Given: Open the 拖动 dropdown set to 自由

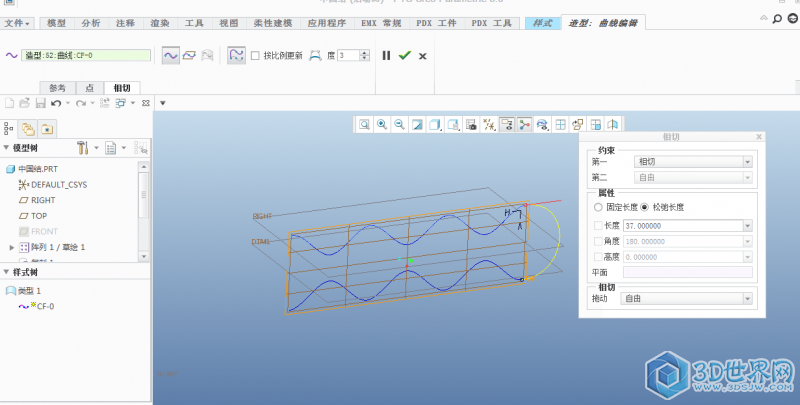Looking at the screenshot, I should click(686, 298).
